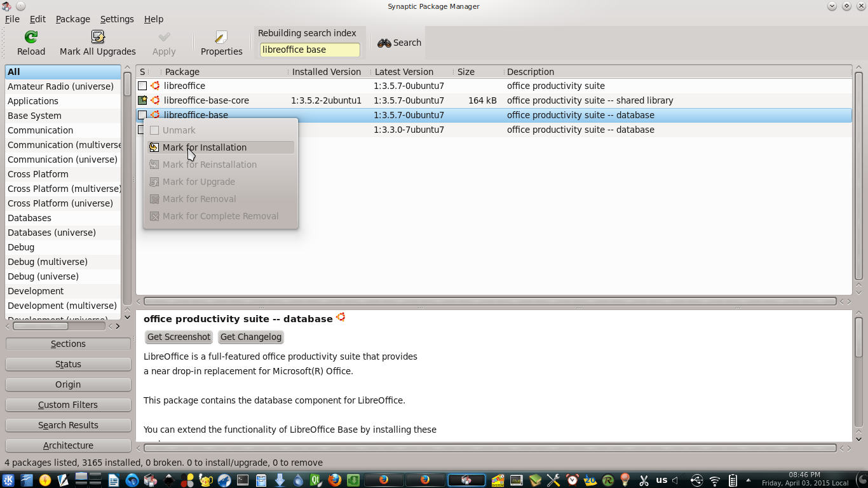Image resolution: width=868 pixels, height=488 pixels.
Task: Click the Get Screenshot button
Action: coord(179,337)
